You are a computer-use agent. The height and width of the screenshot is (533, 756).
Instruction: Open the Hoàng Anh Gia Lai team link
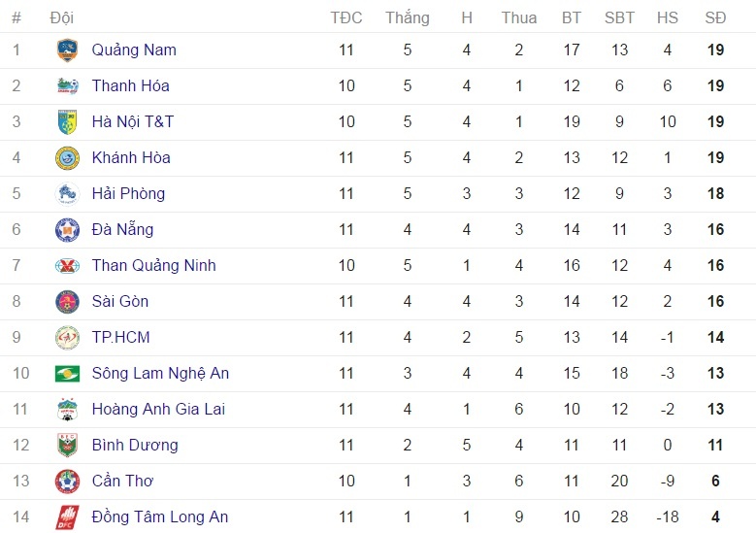pyautogui.click(x=158, y=409)
